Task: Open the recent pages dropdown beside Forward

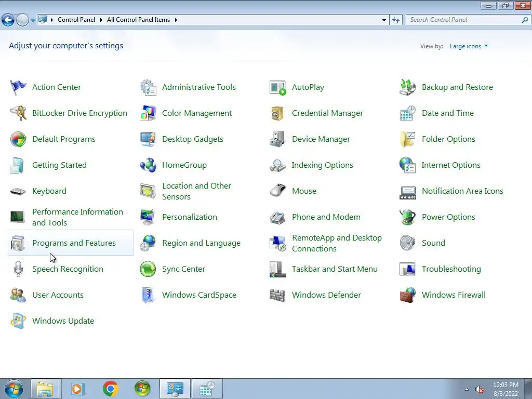Action: (33, 20)
